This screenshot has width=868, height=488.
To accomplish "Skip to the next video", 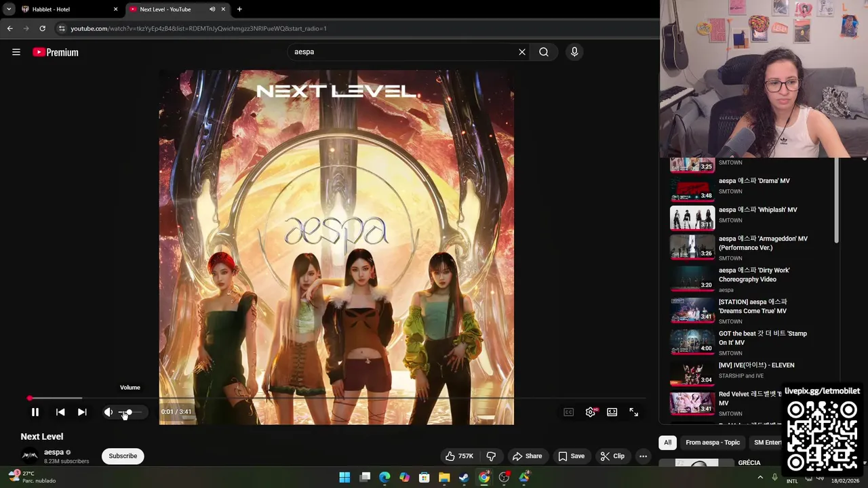I will pos(82,412).
